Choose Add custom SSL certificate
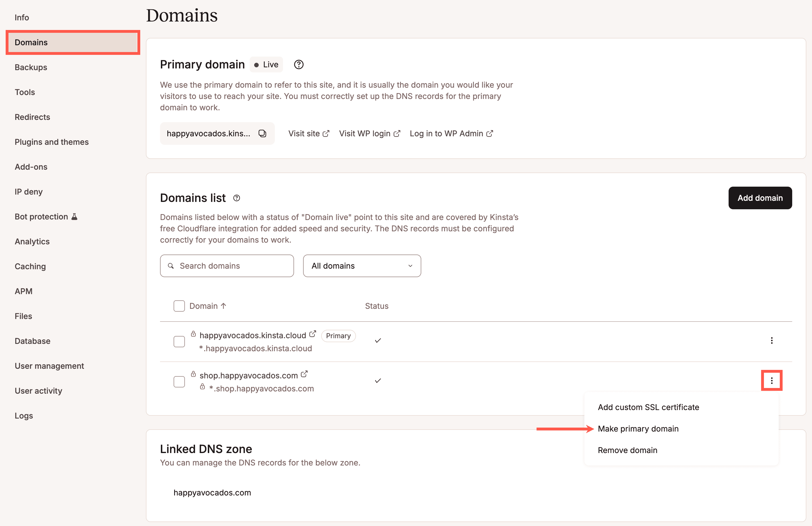Image resolution: width=812 pixels, height=526 pixels. (x=648, y=407)
